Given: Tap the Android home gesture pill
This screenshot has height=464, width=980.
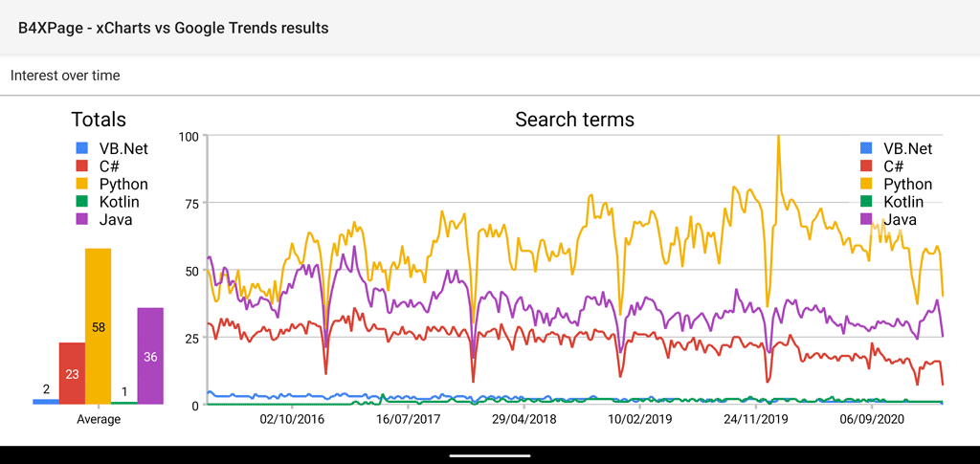Looking at the screenshot, I should pos(490,454).
